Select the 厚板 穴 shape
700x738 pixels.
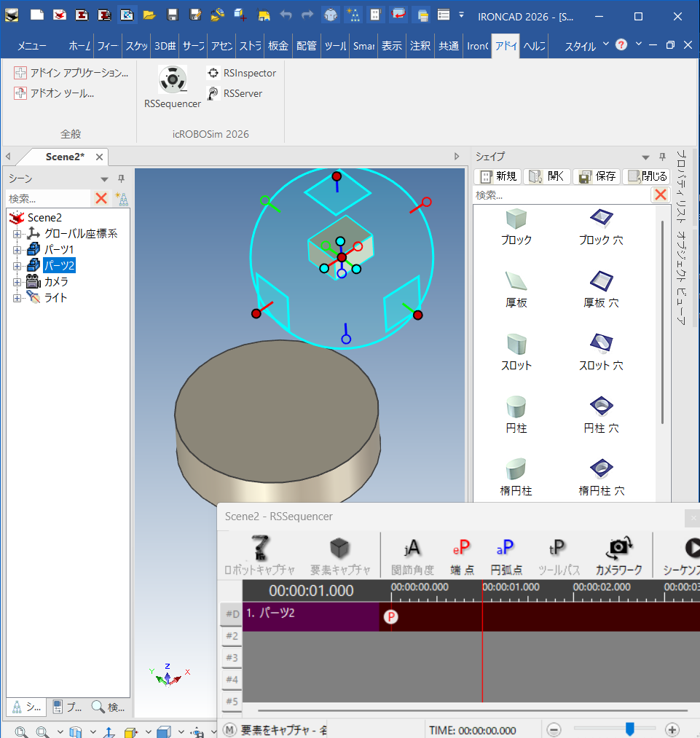[x=601, y=289]
